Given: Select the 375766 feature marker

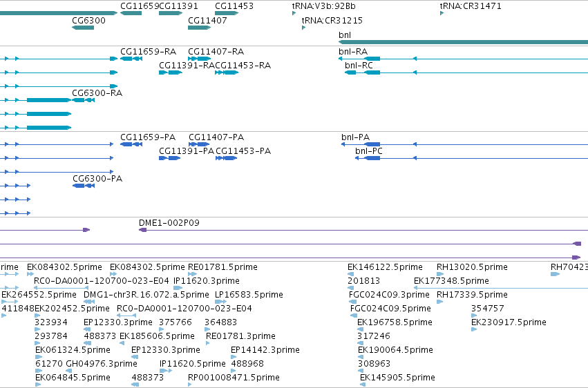Looking at the screenshot, I should [x=162, y=329].
